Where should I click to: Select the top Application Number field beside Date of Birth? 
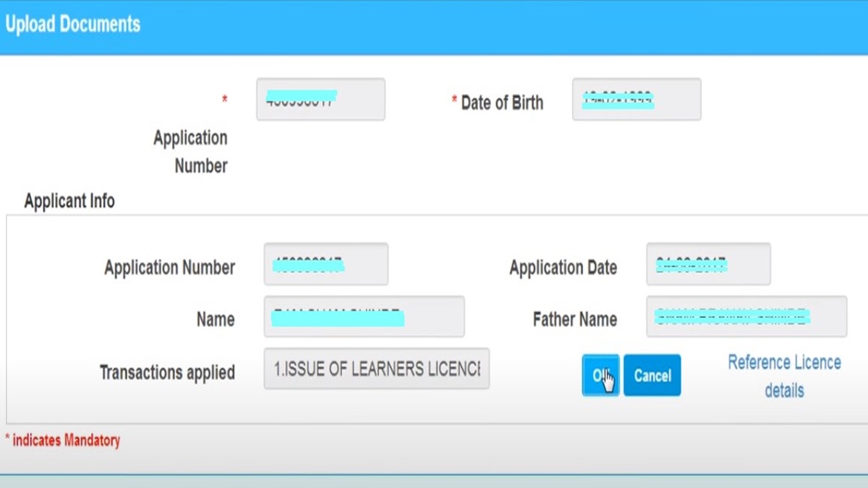(x=320, y=100)
